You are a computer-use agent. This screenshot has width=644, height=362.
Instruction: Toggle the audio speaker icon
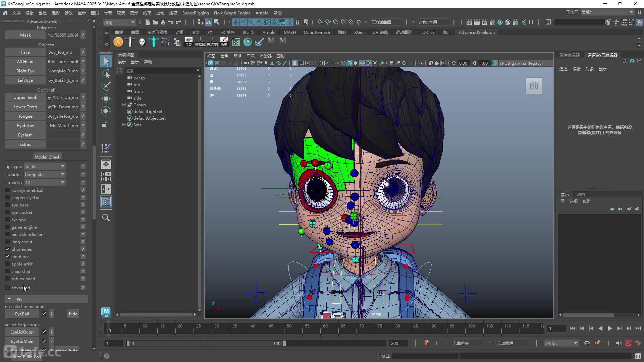(619, 343)
